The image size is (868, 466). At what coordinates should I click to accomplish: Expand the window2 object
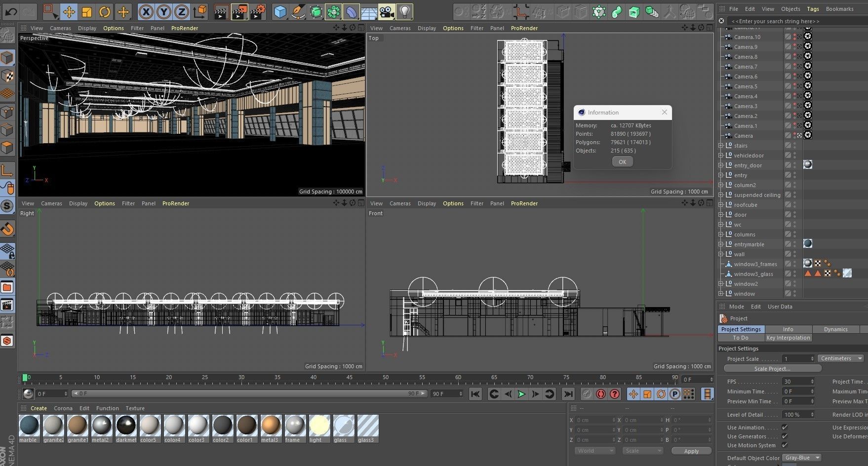(x=720, y=284)
